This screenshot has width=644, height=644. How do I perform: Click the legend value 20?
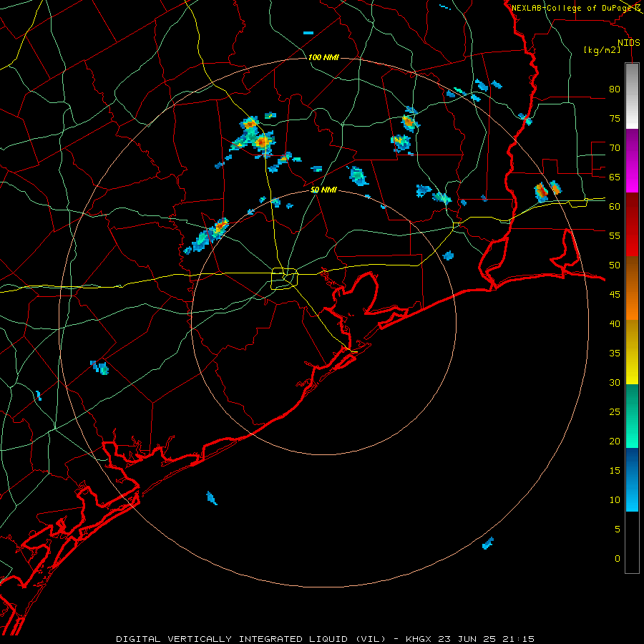coord(615,441)
